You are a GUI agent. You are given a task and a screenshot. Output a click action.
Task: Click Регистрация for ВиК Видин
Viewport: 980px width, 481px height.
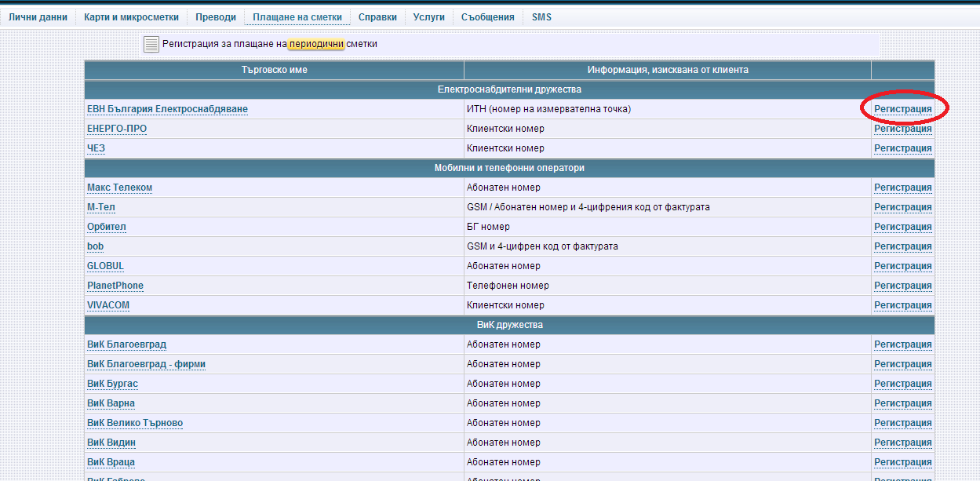[x=903, y=443]
